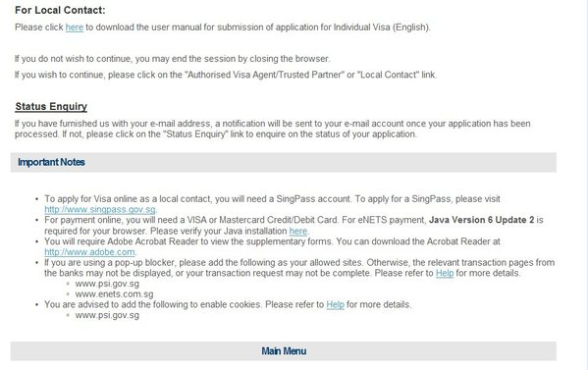Click the www.enets.com.sg allowed site entry
Screen dimensions: 588x370
pos(115,293)
